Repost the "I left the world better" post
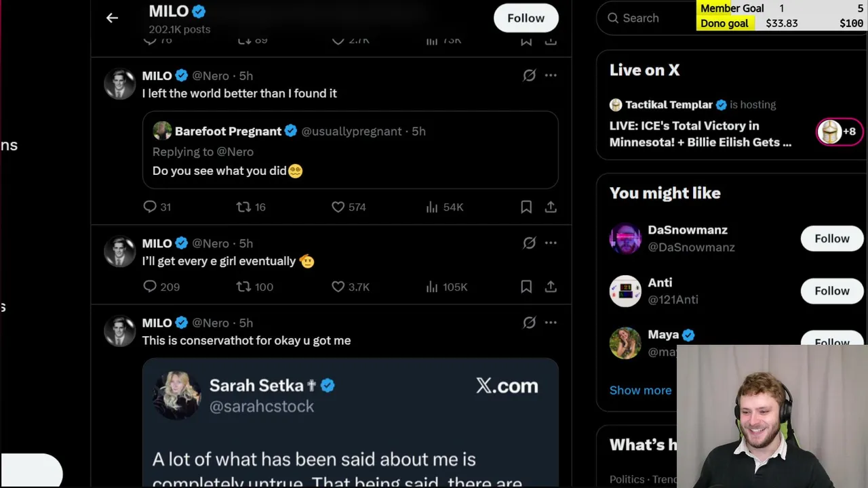 [243, 207]
